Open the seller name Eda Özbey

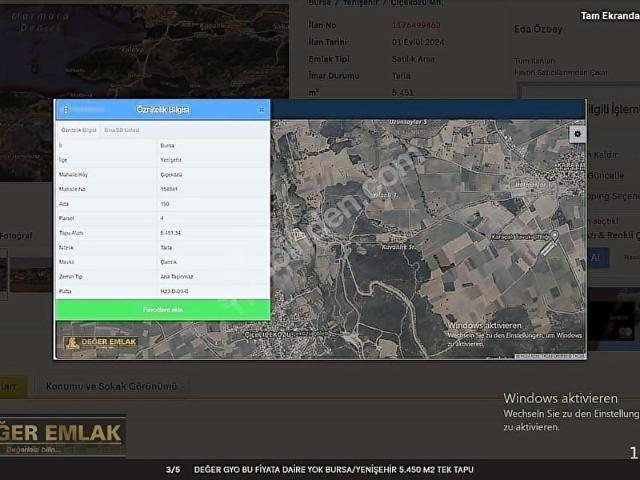(538, 29)
